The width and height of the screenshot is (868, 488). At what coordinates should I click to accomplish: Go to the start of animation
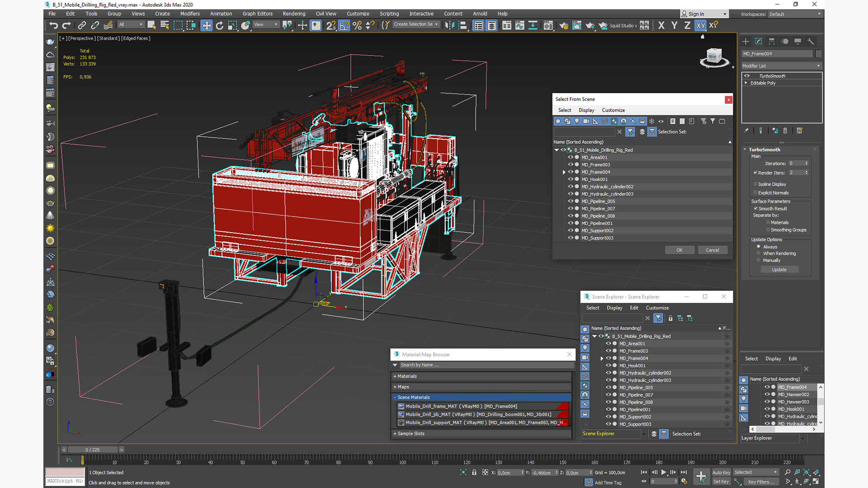click(644, 472)
